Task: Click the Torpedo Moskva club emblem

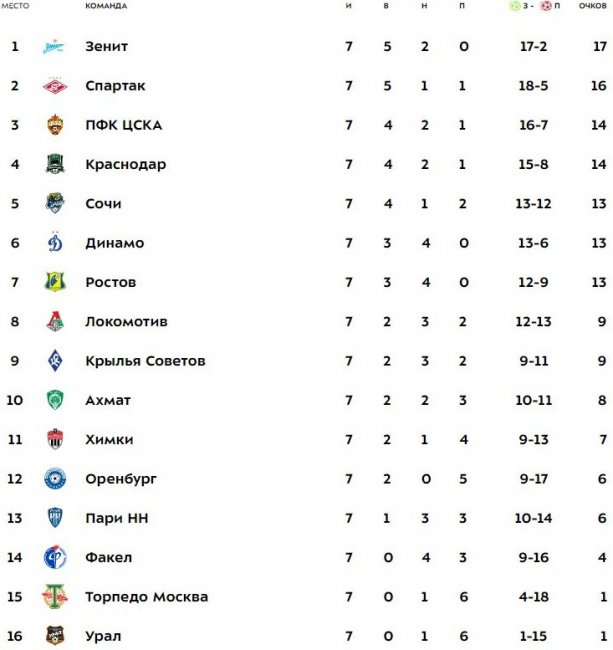Action: (55, 597)
